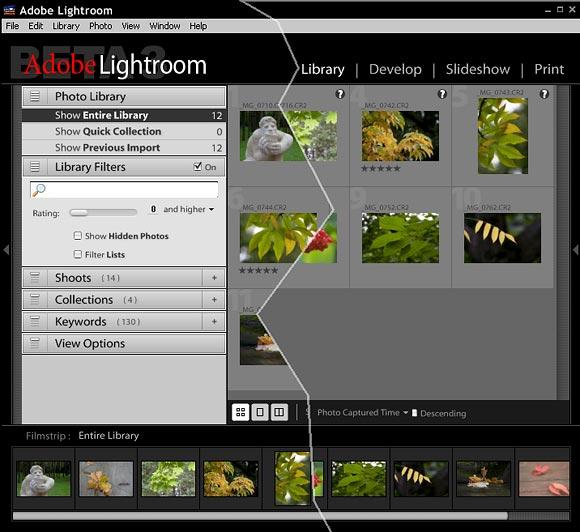
Task: Select MG_0743.CR2 portrait leaf thumbnail in grid
Action: [503, 136]
